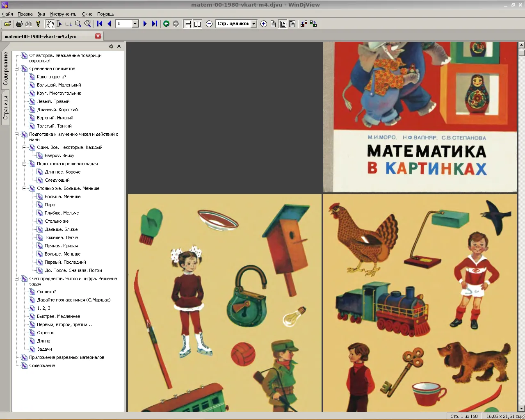Viewport: 525px width, 420px height.
Task: Click the grey Forward navigation icon
Action: click(176, 24)
